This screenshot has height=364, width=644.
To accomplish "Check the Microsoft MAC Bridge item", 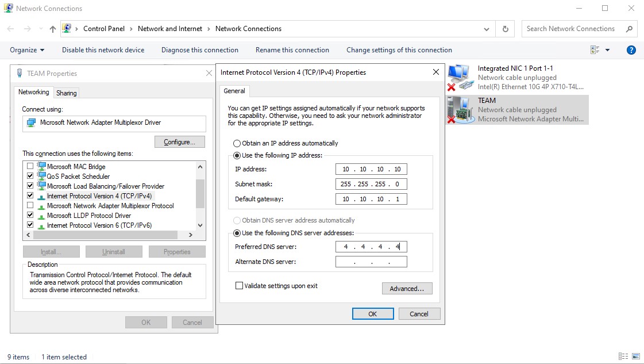I will (x=30, y=166).
